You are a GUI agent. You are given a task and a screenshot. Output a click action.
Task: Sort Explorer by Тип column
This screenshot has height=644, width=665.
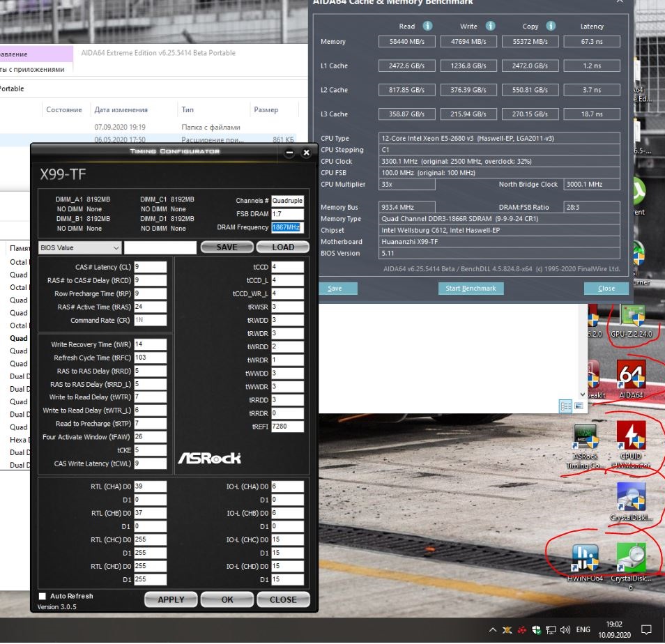pyautogui.click(x=188, y=110)
